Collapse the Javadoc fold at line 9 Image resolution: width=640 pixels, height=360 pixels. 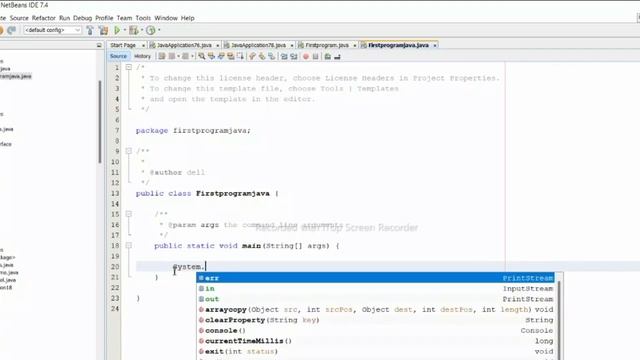pos(129,151)
